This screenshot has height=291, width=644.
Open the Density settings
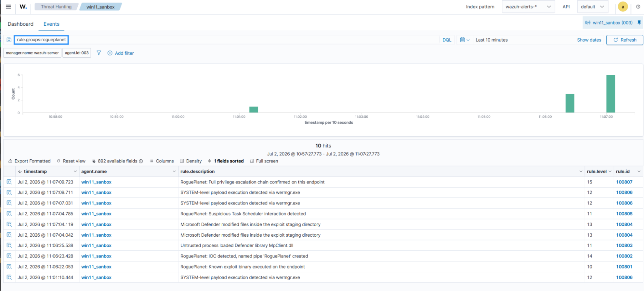click(191, 161)
